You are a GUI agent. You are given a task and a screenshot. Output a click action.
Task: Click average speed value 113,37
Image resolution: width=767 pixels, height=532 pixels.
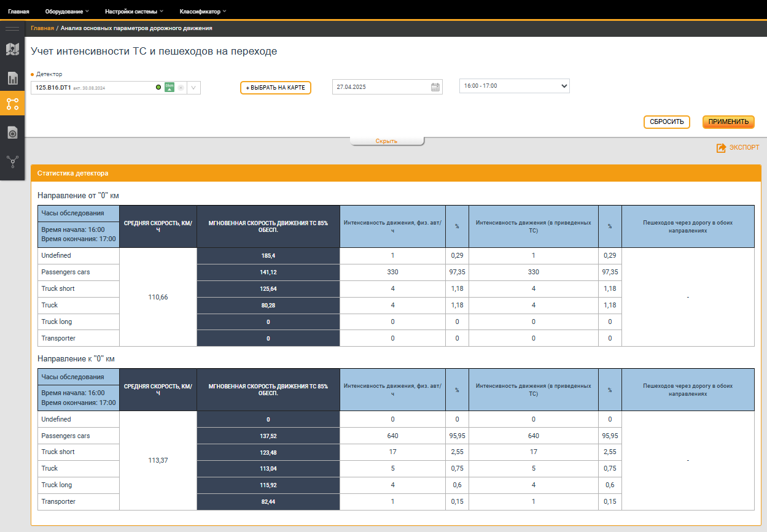click(158, 460)
